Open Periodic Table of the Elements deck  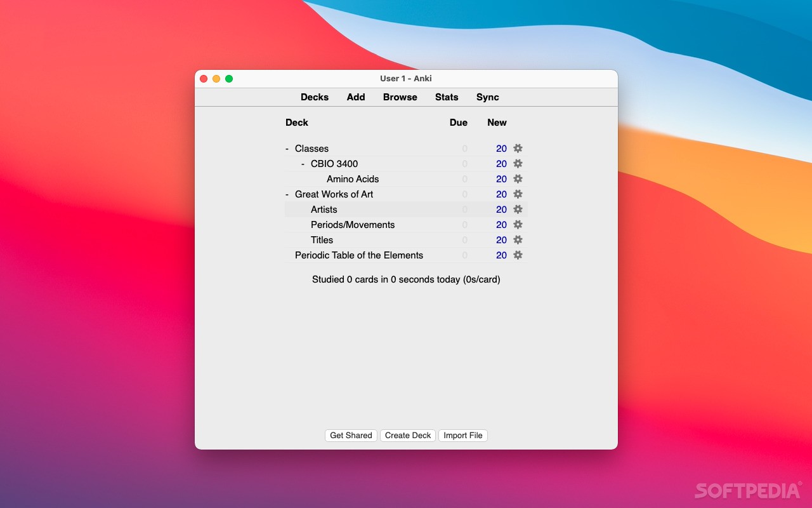pyautogui.click(x=359, y=255)
